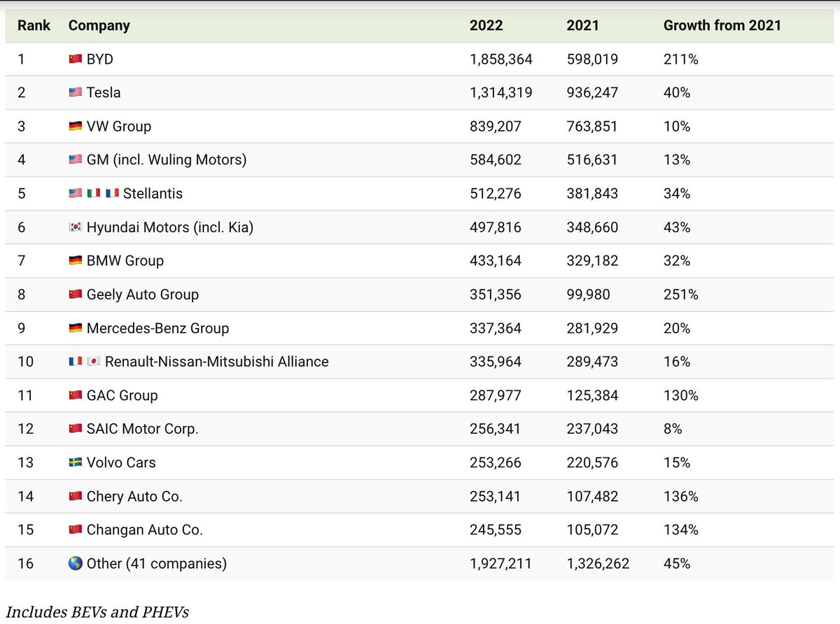Select the BYD company name
This screenshot has width=840, height=624.
click(x=100, y=59)
